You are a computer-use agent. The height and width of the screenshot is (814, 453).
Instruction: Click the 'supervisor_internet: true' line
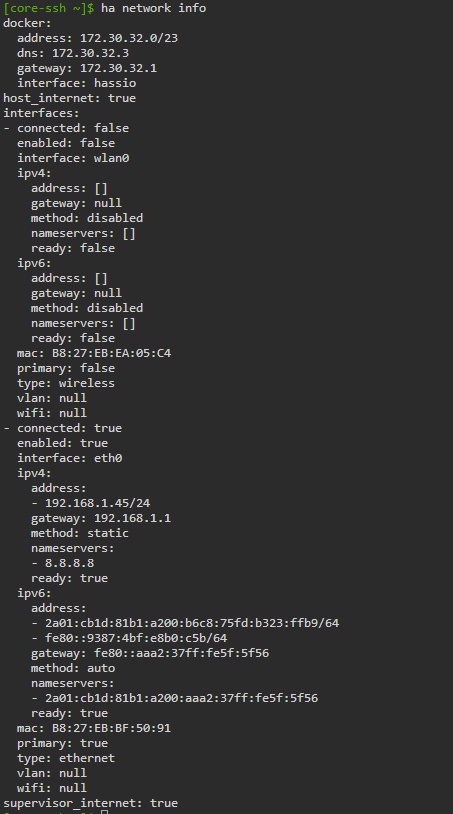pyautogui.click(x=91, y=803)
